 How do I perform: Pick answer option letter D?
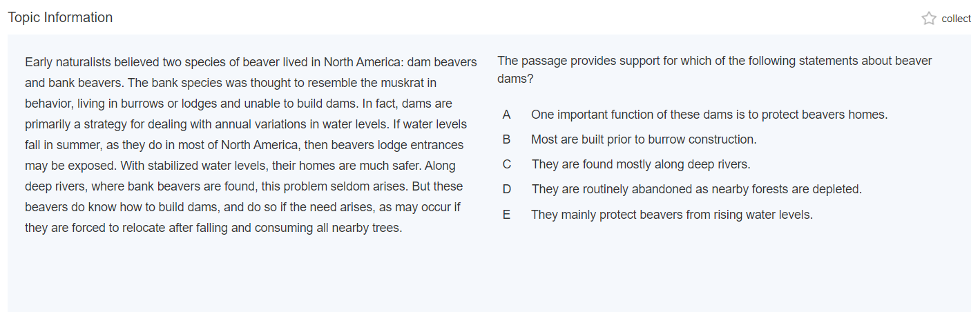click(507, 189)
